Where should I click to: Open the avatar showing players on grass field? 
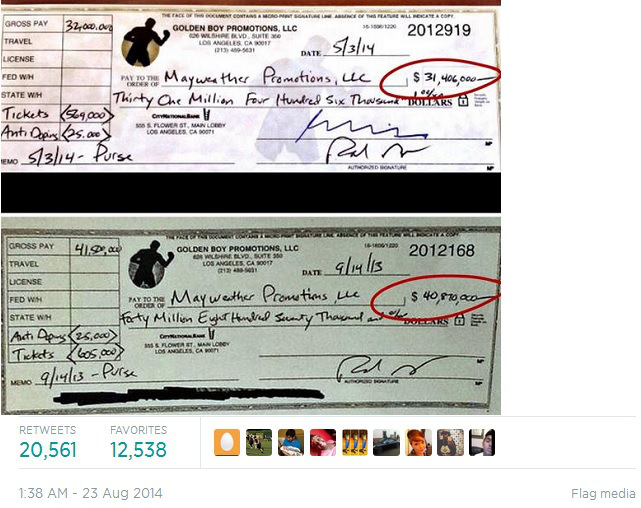pyautogui.click(x=259, y=442)
